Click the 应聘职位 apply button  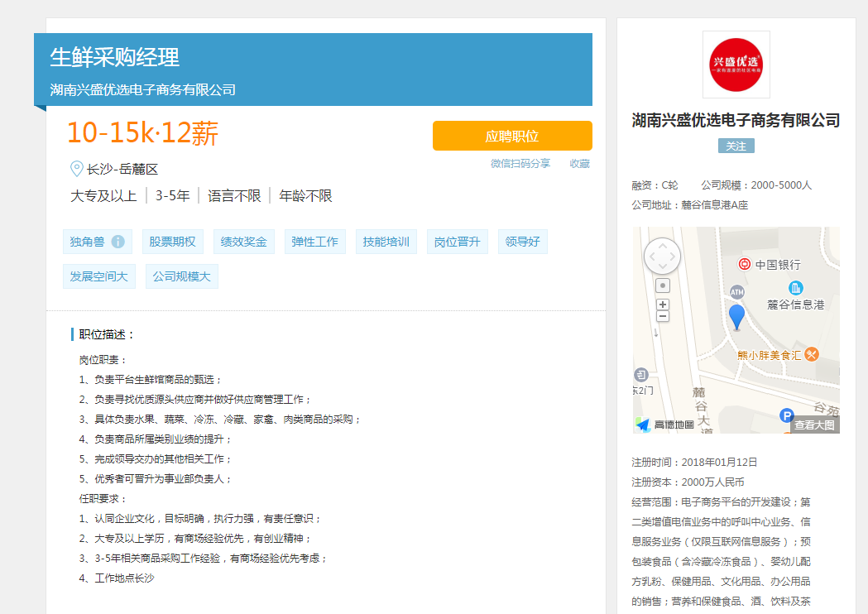(512, 136)
